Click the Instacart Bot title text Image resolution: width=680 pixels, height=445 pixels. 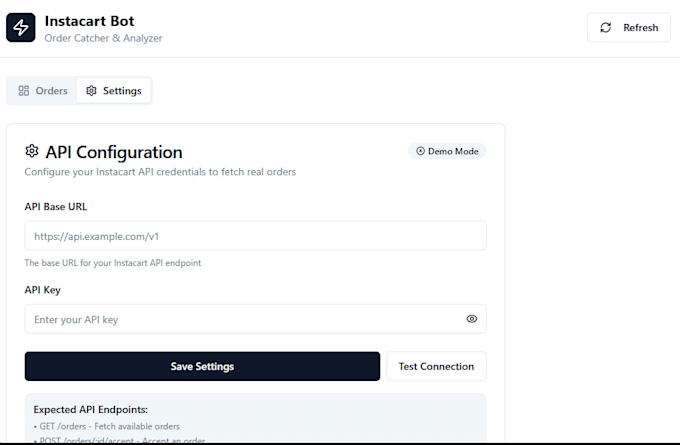click(89, 21)
